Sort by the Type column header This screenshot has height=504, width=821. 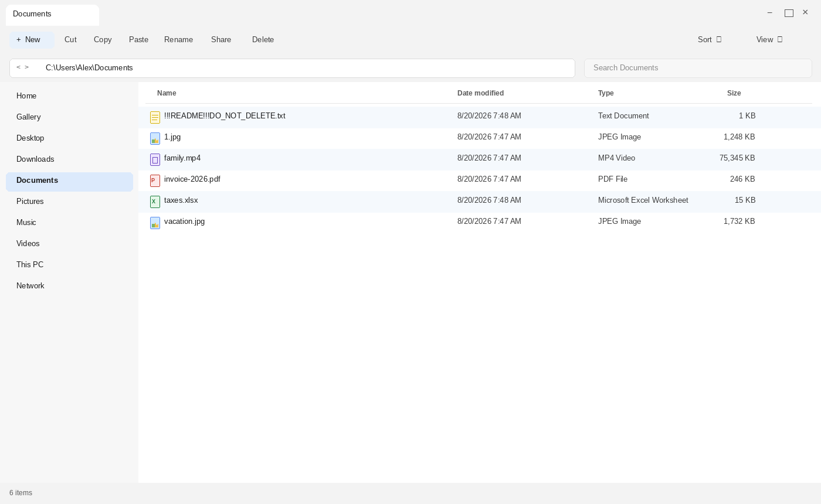606,93
